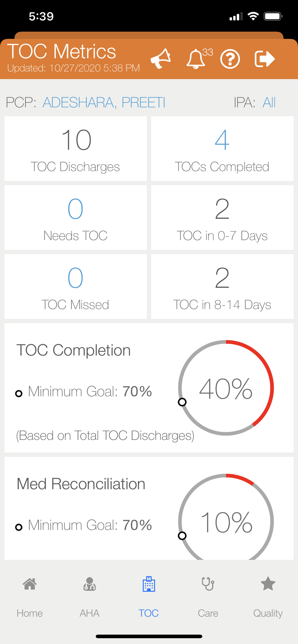Open announcements megaphone icon

[161, 59]
